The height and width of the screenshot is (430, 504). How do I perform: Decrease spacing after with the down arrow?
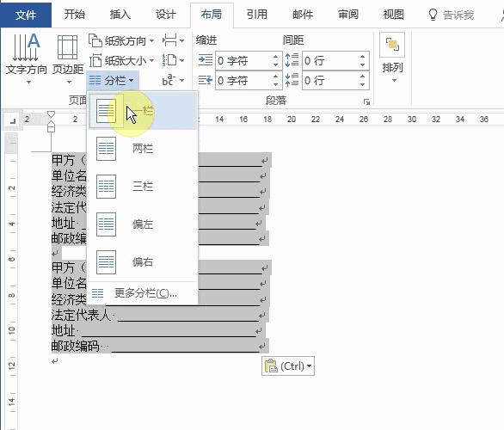click(x=363, y=84)
